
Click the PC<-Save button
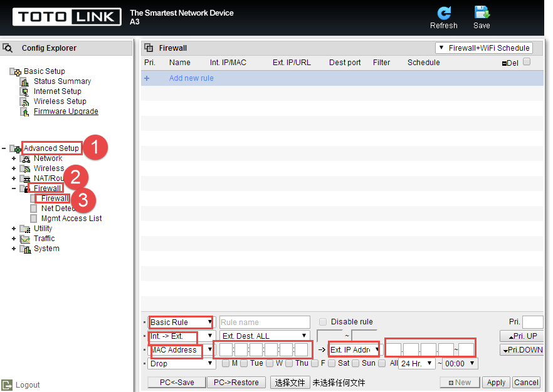point(177,383)
